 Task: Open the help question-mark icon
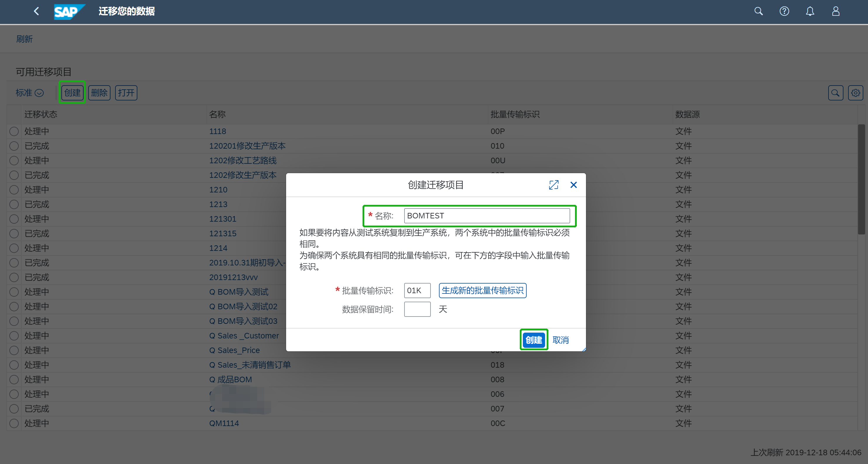[x=784, y=11]
